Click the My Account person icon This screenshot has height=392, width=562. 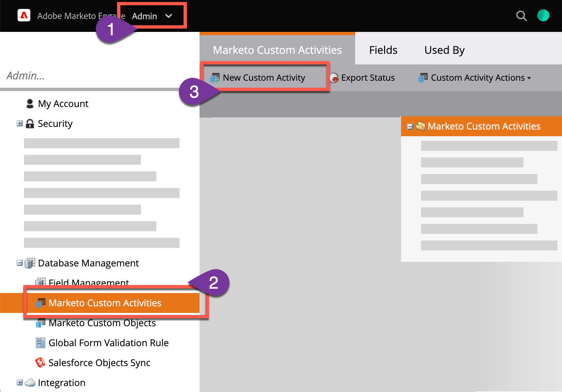tap(30, 104)
